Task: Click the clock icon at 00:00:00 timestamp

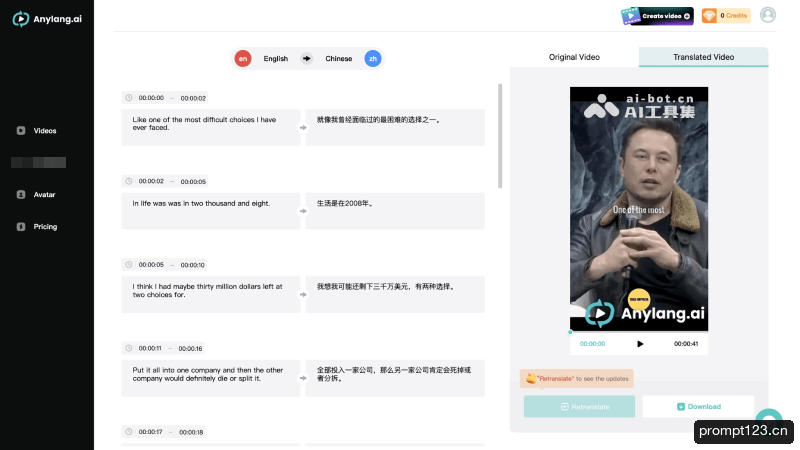Action: [129, 98]
